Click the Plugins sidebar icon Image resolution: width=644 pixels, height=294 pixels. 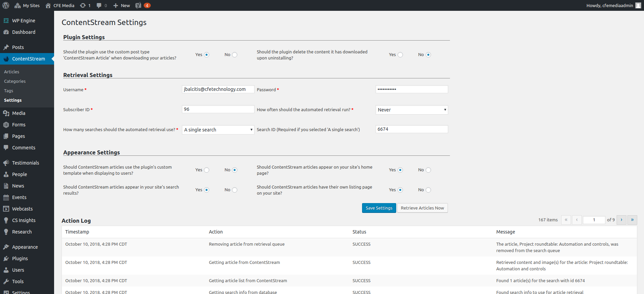coord(6,259)
